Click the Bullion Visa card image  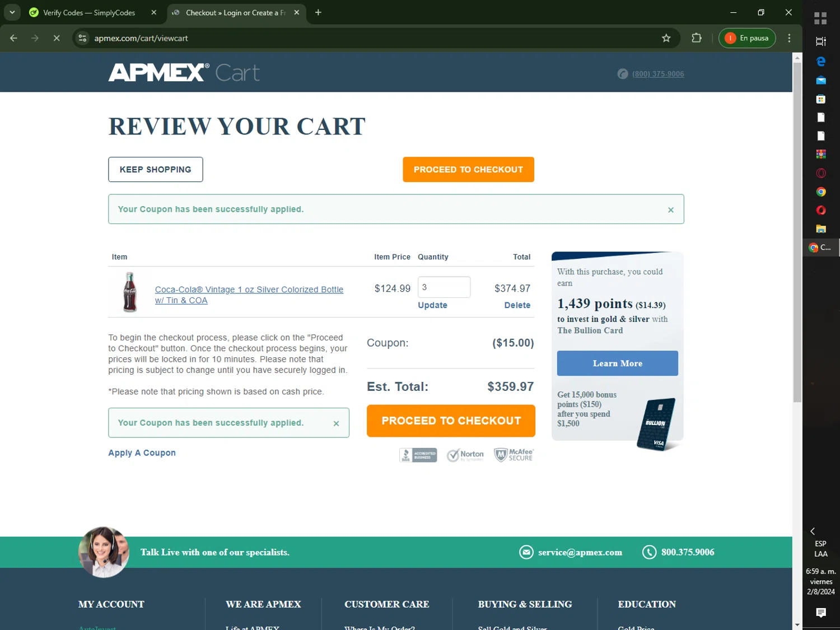coord(656,424)
